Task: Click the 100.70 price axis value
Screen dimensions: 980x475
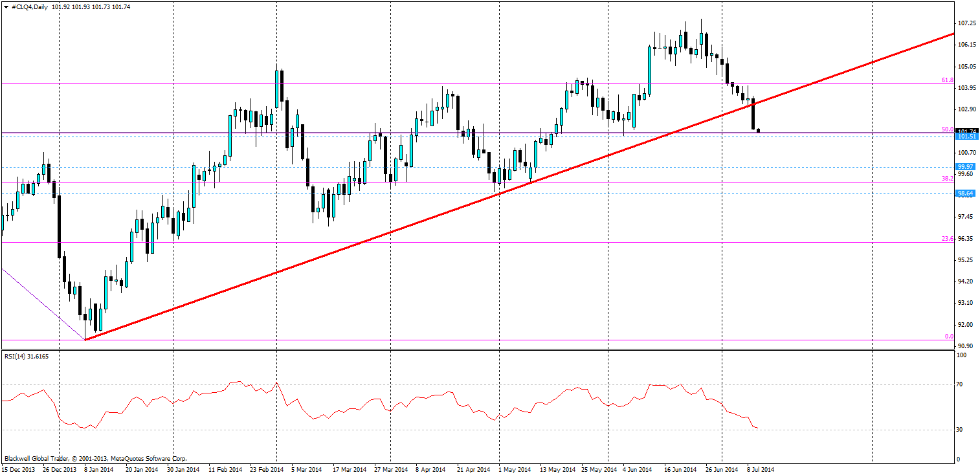Action: 966,152
